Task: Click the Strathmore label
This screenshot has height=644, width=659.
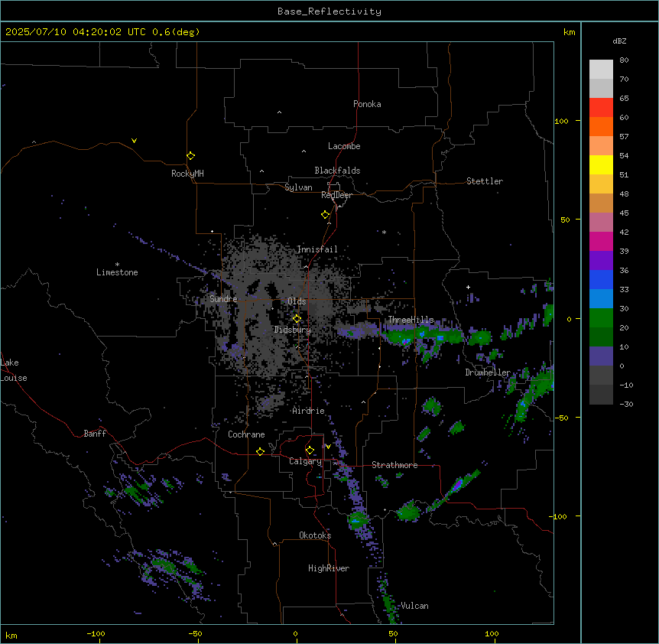Action: 394,465
